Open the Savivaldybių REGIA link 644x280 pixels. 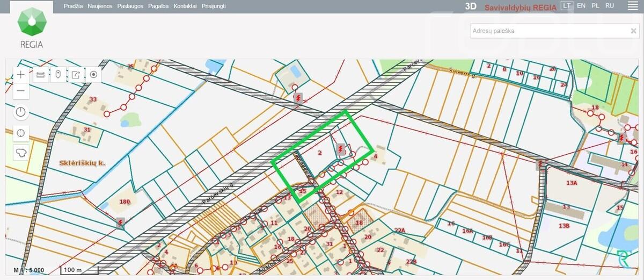[521, 8]
